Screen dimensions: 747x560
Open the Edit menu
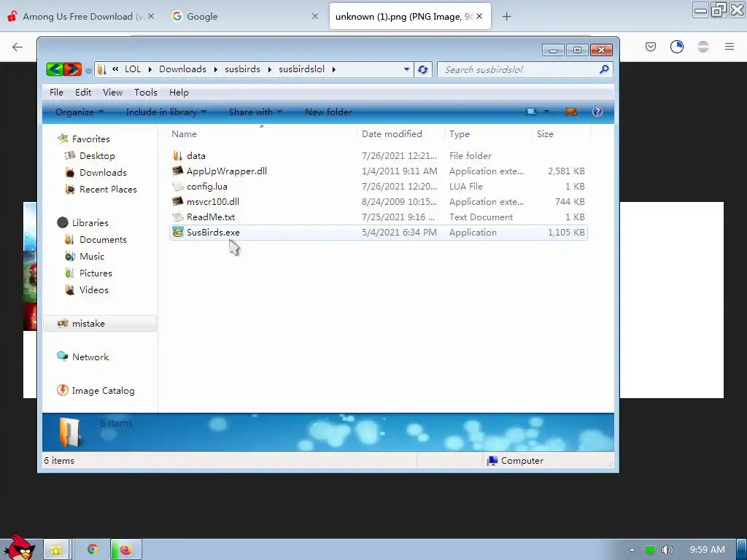(83, 93)
